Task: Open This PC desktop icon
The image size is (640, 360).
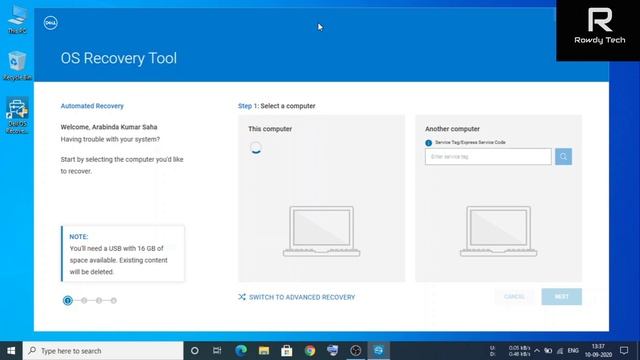Action: [x=17, y=19]
